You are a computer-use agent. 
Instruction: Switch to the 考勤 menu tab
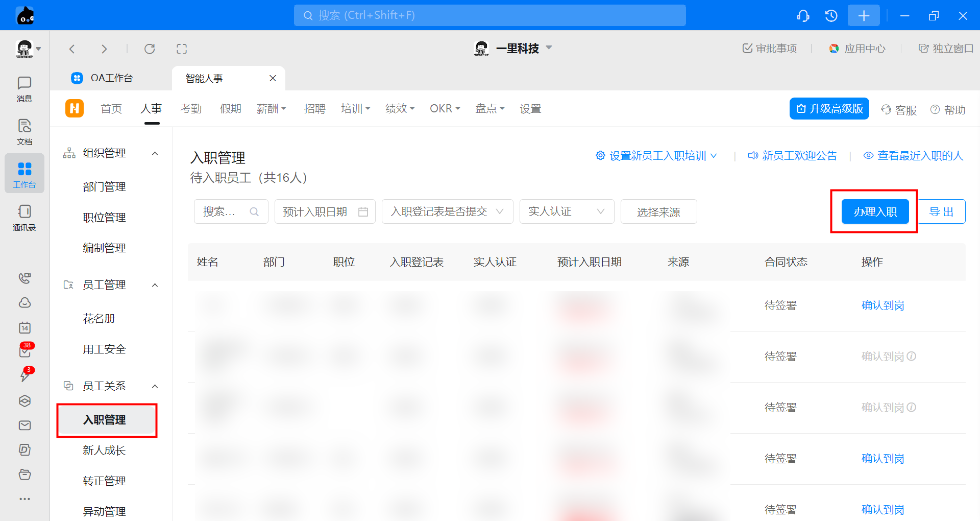tap(191, 109)
